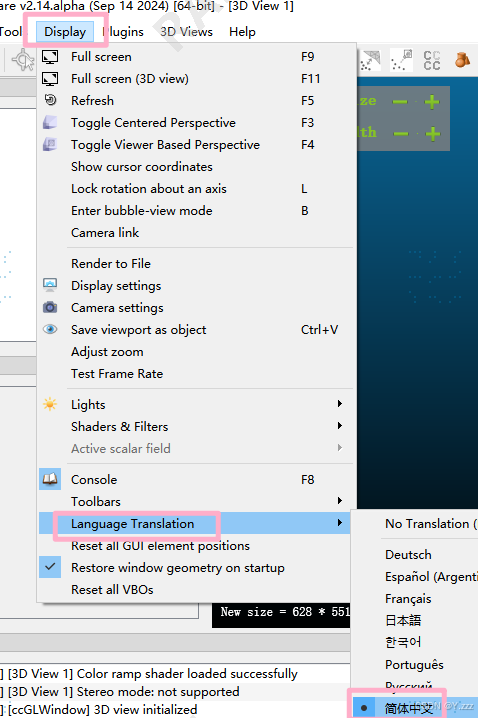Select Full screen option

(196, 57)
